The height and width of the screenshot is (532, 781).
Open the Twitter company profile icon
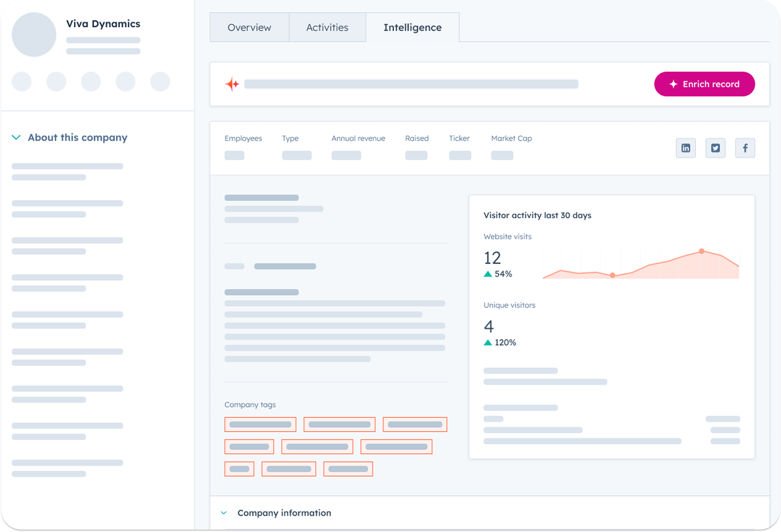pos(715,148)
